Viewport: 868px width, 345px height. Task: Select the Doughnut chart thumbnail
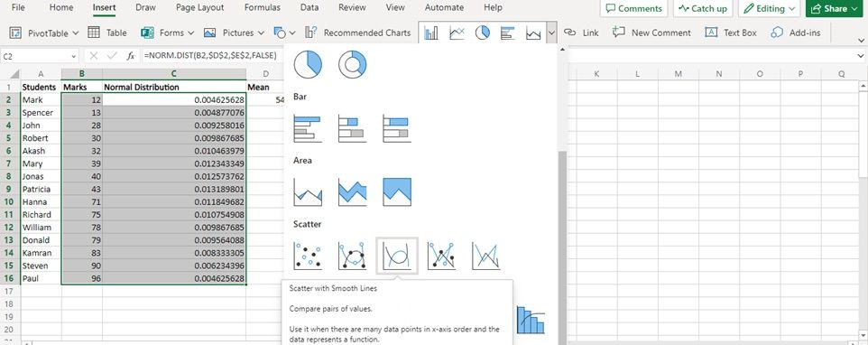pyautogui.click(x=353, y=64)
